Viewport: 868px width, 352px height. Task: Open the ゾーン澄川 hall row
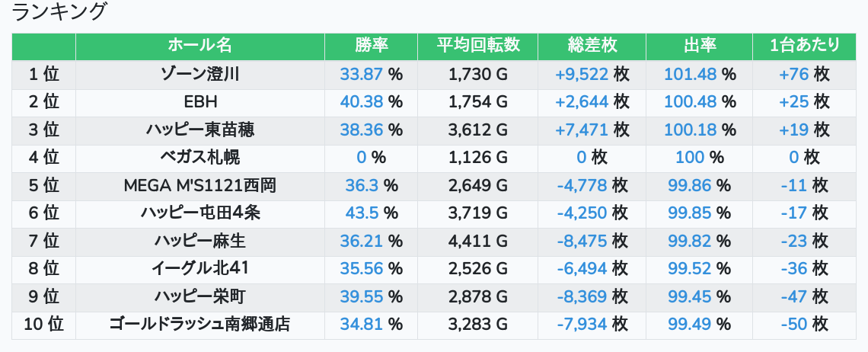pos(200,74)
